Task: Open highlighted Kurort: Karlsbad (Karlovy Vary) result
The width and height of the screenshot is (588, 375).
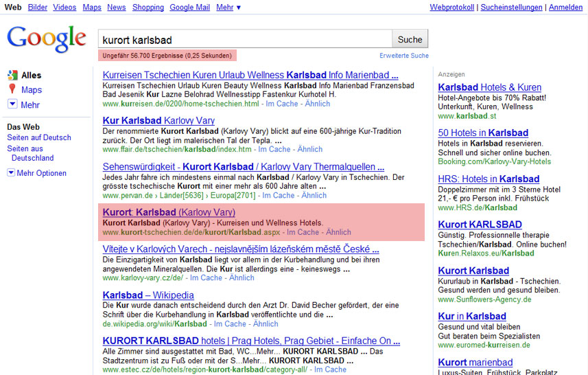Action: (169, 212)
